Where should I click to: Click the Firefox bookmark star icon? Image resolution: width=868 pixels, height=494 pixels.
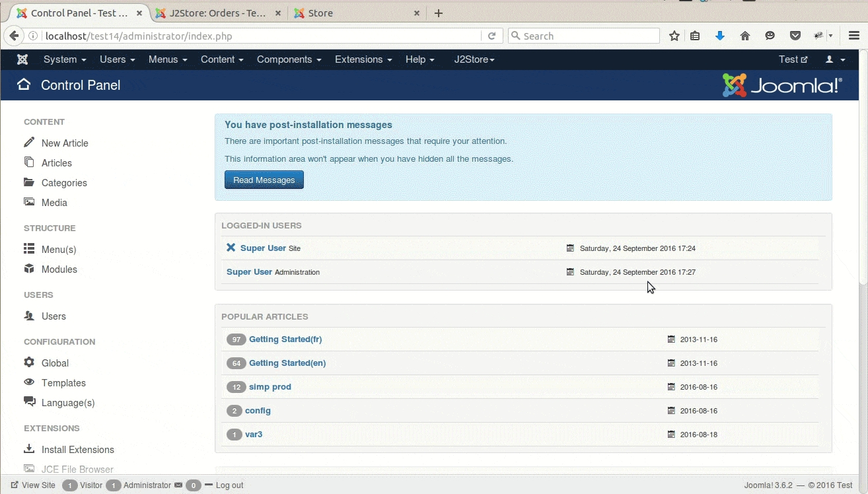674,36
